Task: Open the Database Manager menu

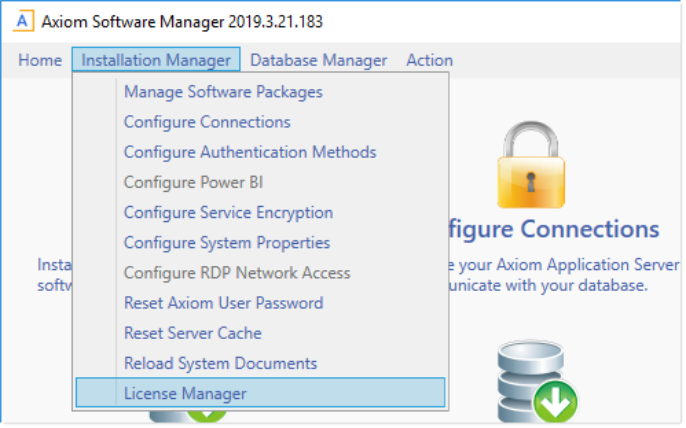Action: click(318, 60)
